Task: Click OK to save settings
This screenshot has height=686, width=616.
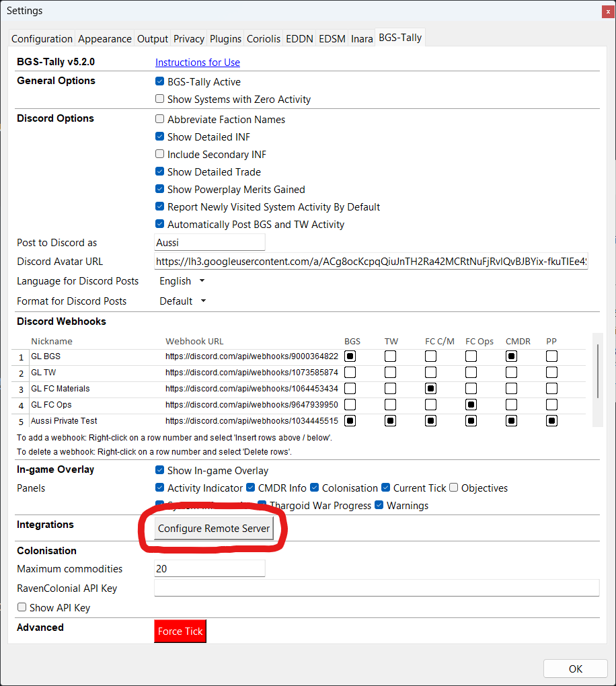Action: pos(575,669)
